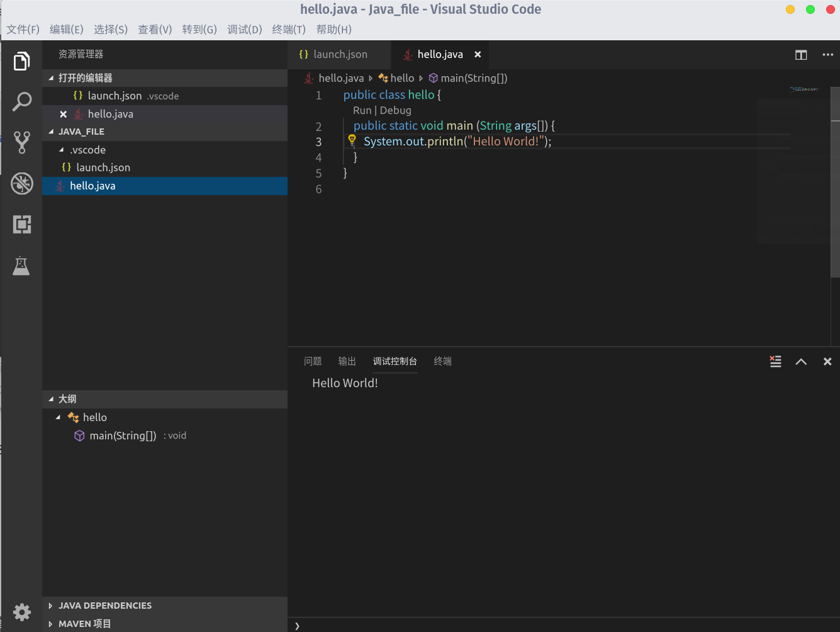The image size is (840, 632).
Task: Open the Explorer view in activity bar
Action: coord(21,61)
